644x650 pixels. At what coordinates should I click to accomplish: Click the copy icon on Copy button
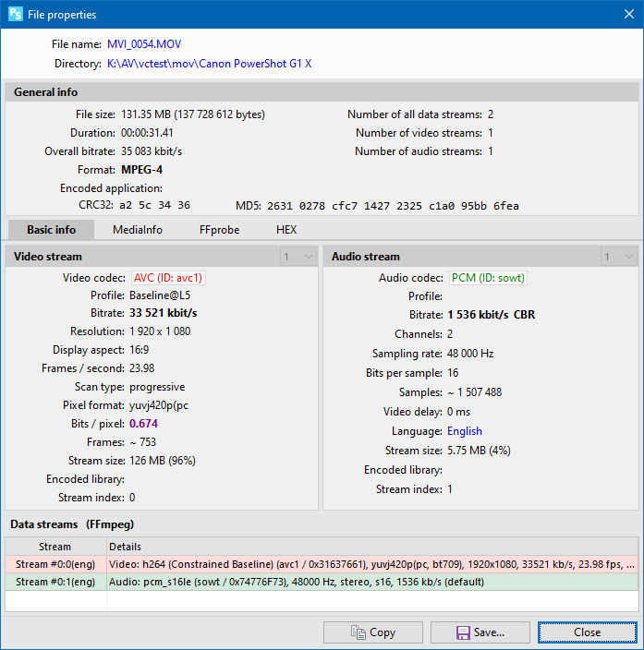[x=358, y=632]
